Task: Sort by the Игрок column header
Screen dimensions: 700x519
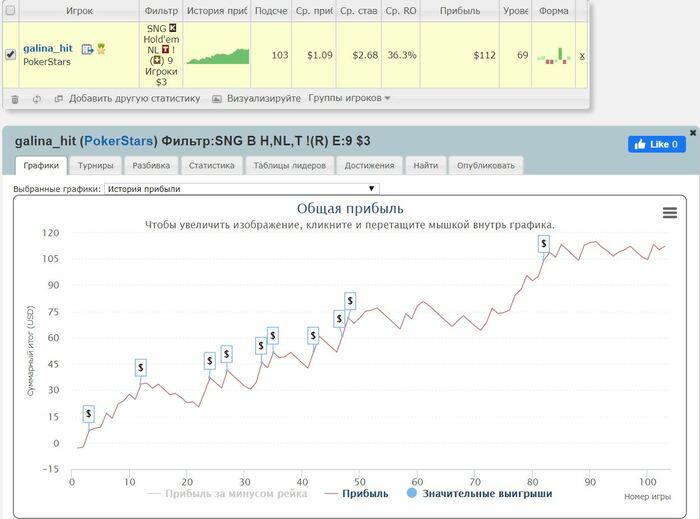Action: pyautogui.click(x=79, y=11)
